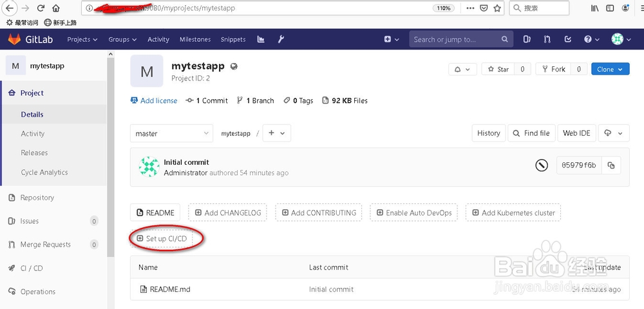This screenshot has width=644, height=309.
Task: Open the Web IDE
Action: (576, 133)
